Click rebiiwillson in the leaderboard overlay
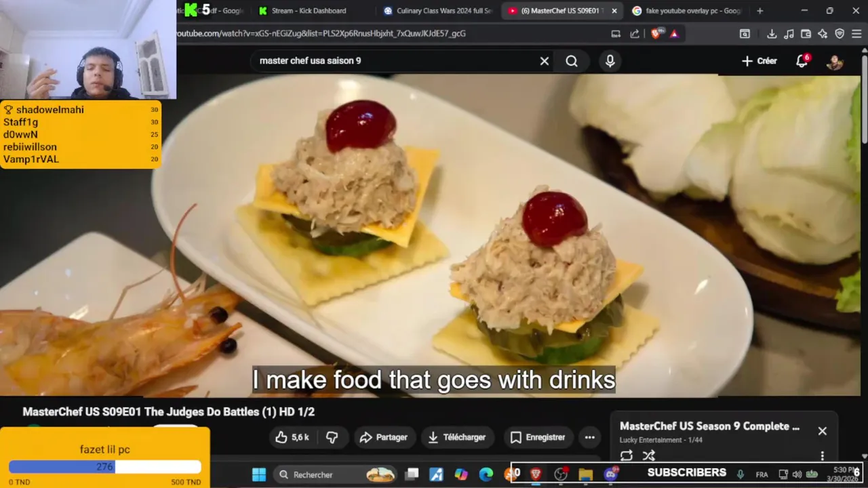Viewport: 868px width, 488px height. pos(30,147)
